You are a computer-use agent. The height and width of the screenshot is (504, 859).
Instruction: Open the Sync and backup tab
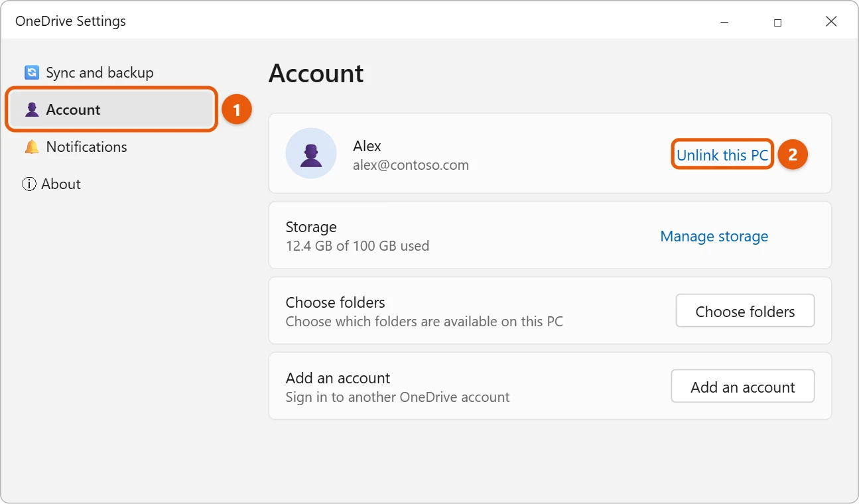[111, 72]
